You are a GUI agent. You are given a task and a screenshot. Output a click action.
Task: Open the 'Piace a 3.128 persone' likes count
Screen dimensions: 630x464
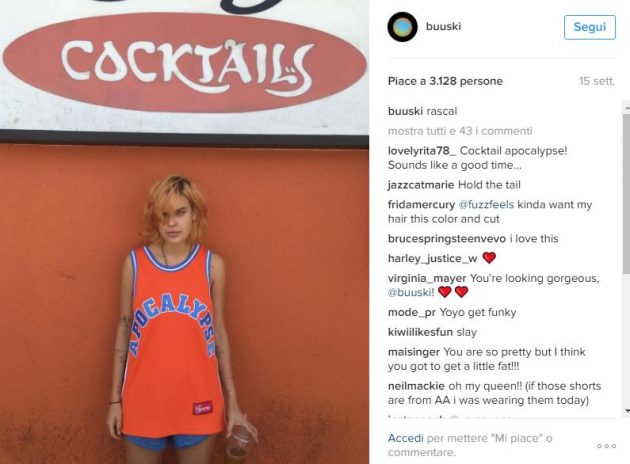(x=445, y=81)
